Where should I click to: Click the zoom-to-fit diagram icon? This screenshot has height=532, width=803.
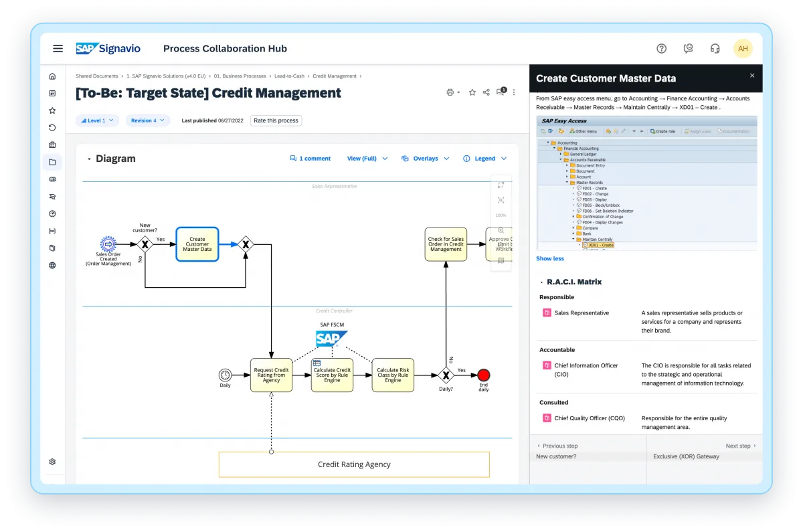[501, 200]
